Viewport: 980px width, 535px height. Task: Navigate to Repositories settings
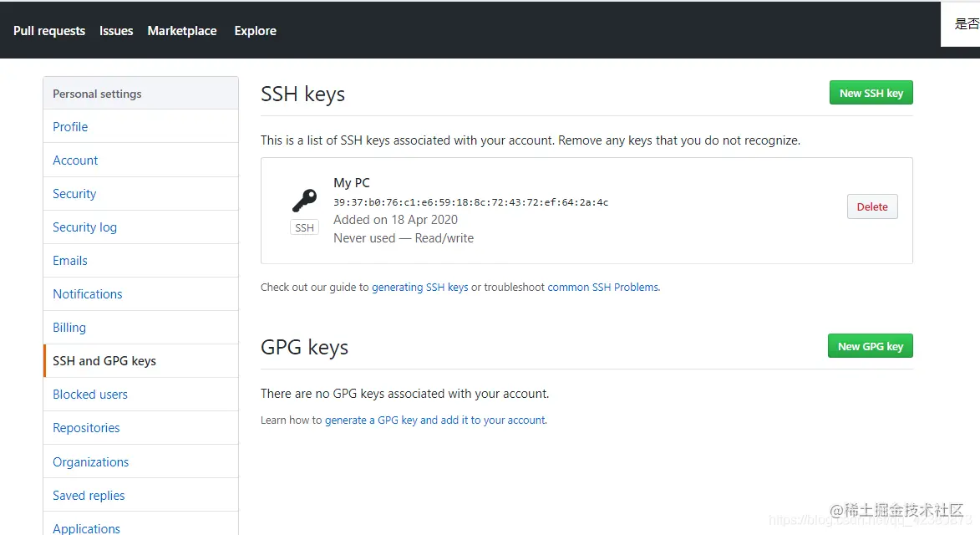[x=86, y=428]
